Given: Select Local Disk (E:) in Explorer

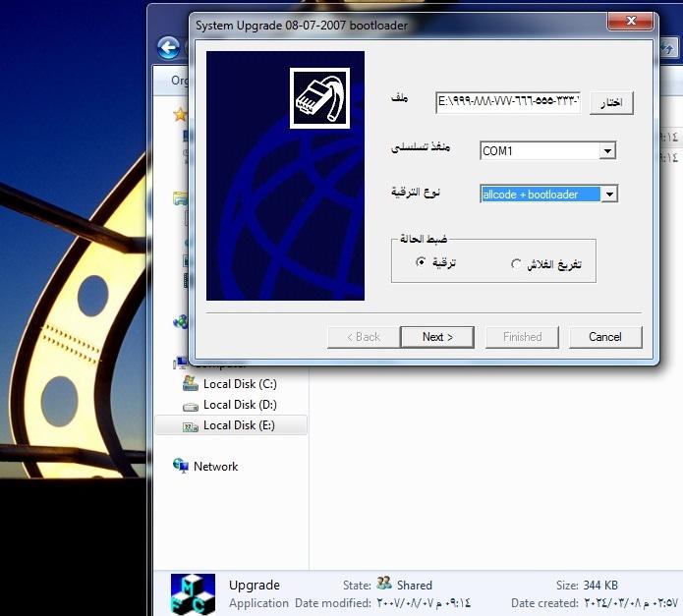Looking at the screenshot, I should 231,425.
